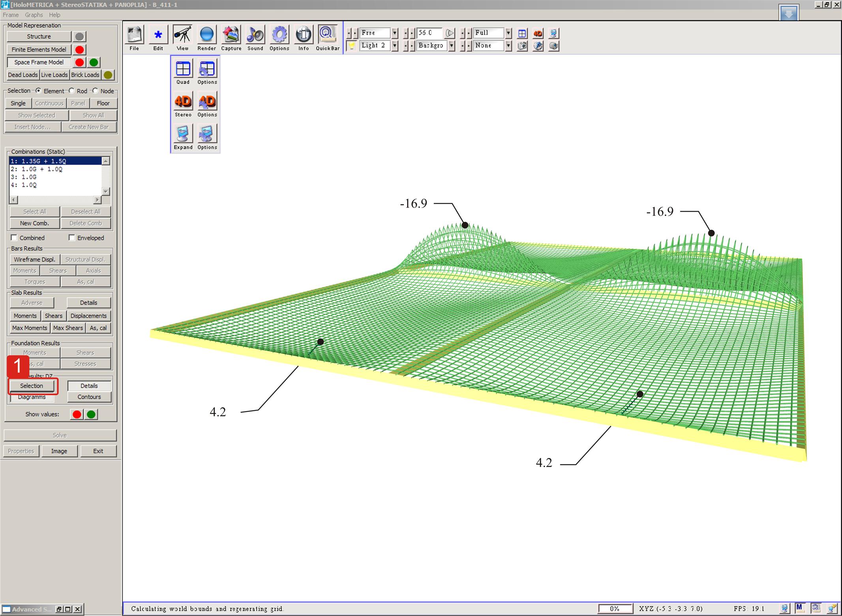This screenshot has width=842, height=616.
Task: Click the red Finite Elements Model swatch
Action: [80, 50]
